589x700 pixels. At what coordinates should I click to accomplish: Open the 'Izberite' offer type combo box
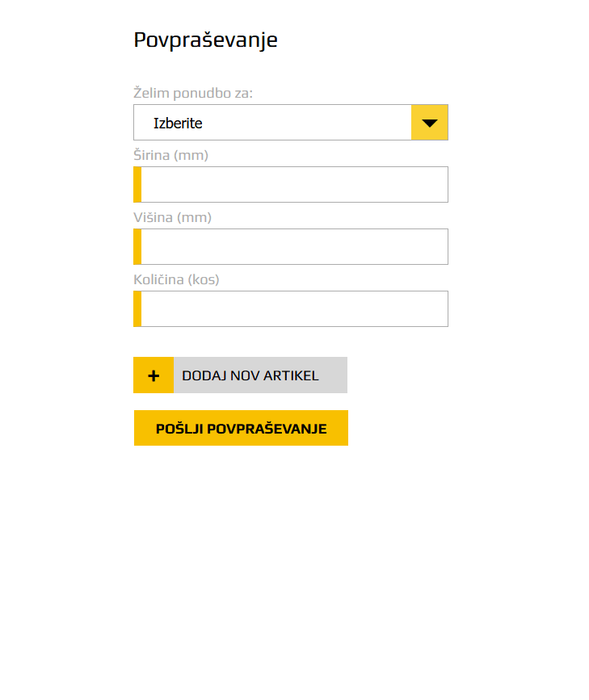click(x=275, y=123)
